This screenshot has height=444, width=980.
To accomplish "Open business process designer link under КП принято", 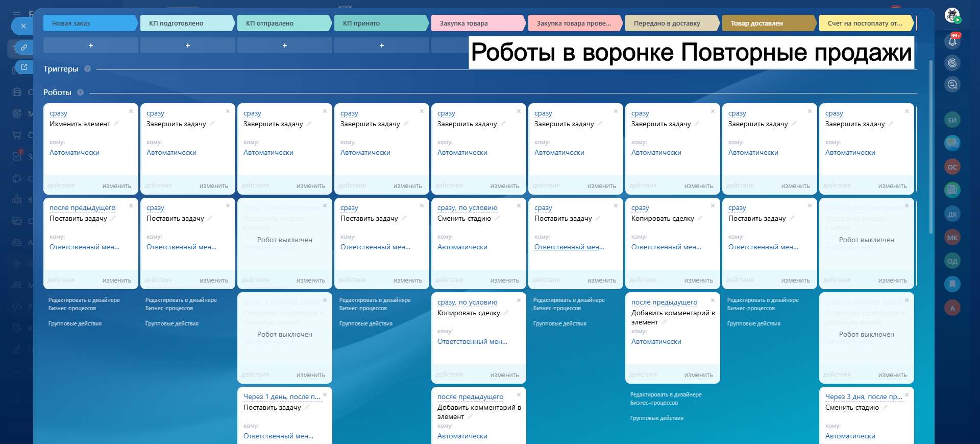I will [375, 304].
